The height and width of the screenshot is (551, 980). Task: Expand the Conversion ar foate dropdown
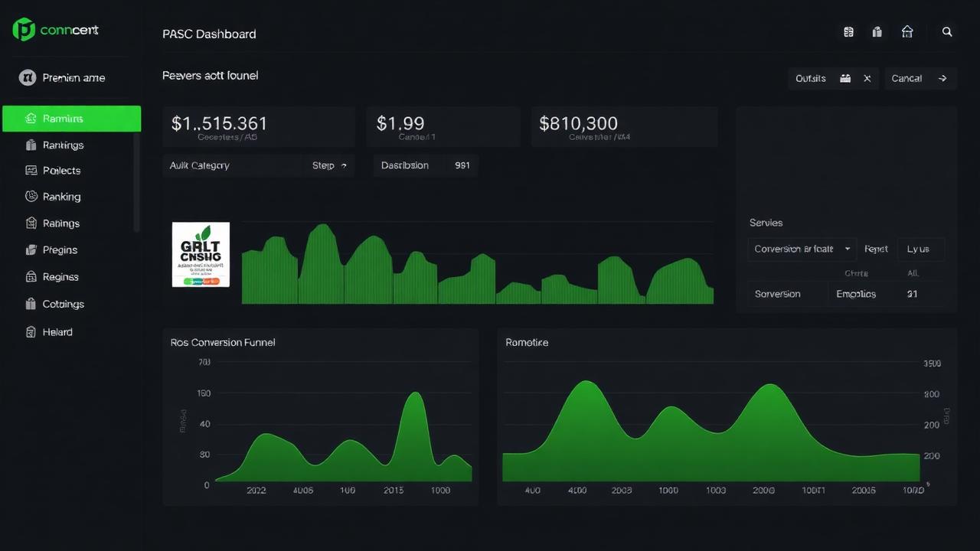[802, 249]
